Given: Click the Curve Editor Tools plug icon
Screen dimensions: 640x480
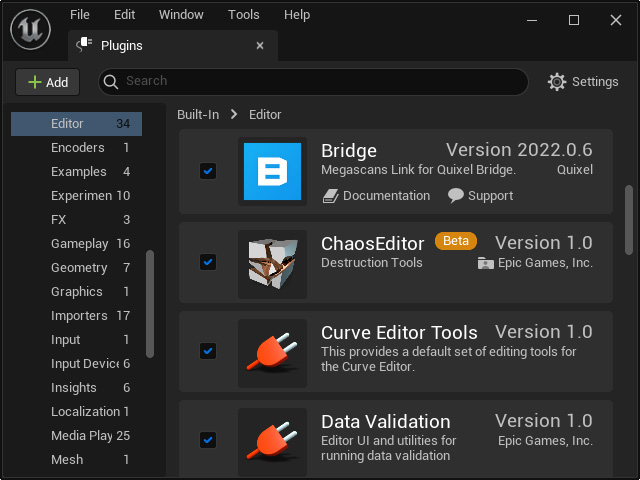Looking at the screenshot, I should click(x=272, y=353).
